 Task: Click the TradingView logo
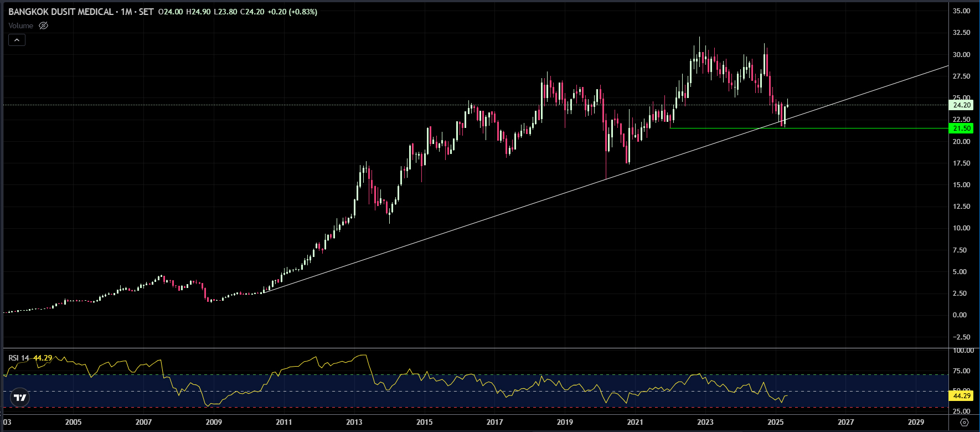(20, 397)
